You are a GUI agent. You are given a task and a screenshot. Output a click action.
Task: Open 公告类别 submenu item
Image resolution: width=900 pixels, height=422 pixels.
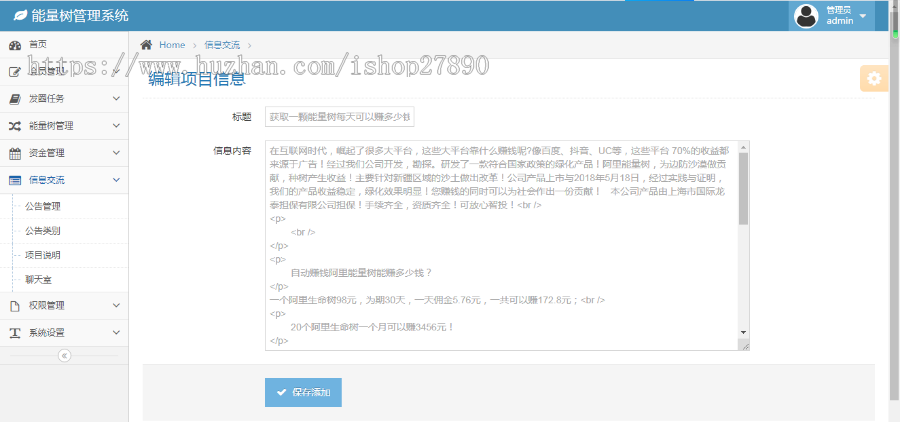click(43, 231)
